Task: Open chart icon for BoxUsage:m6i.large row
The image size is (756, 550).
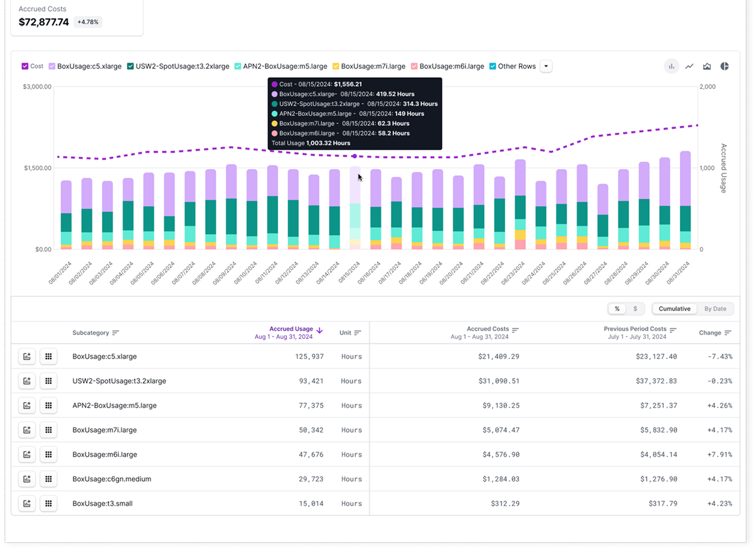Action: 27,454
